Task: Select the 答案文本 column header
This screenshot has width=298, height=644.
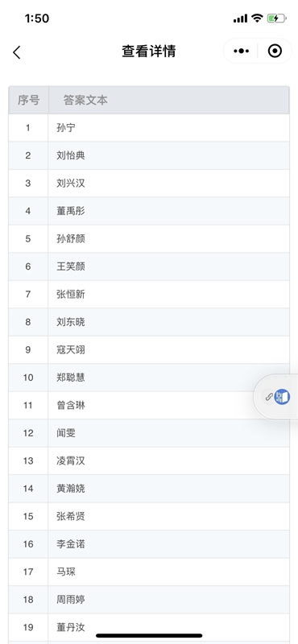Action: point(85,100)
